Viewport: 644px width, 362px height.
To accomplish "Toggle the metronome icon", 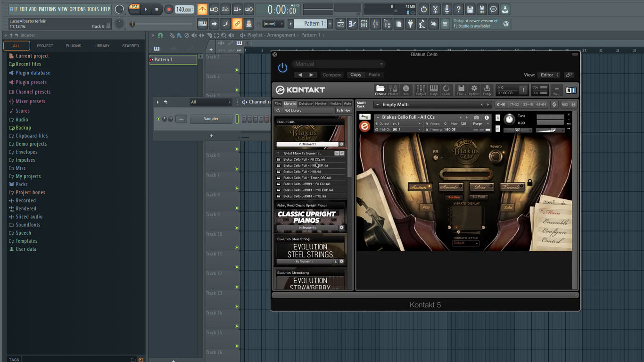I will point(202,9).
